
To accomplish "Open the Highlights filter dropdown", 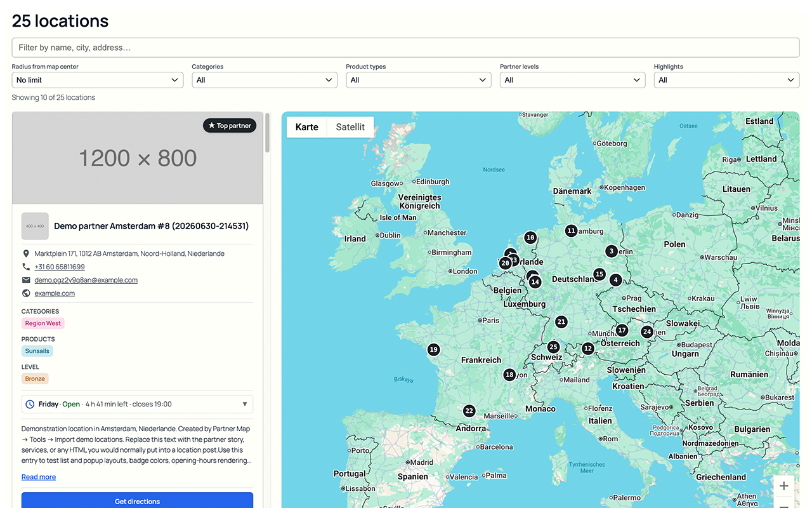I will point(727,80).
